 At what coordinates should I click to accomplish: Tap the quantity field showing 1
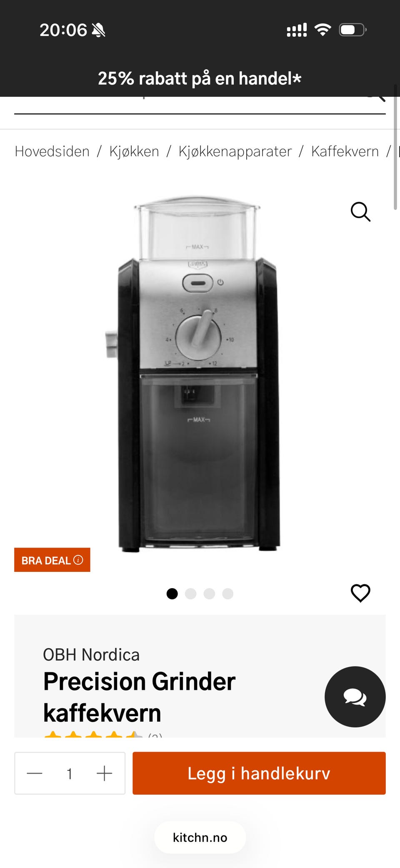(x=70, y=774)
